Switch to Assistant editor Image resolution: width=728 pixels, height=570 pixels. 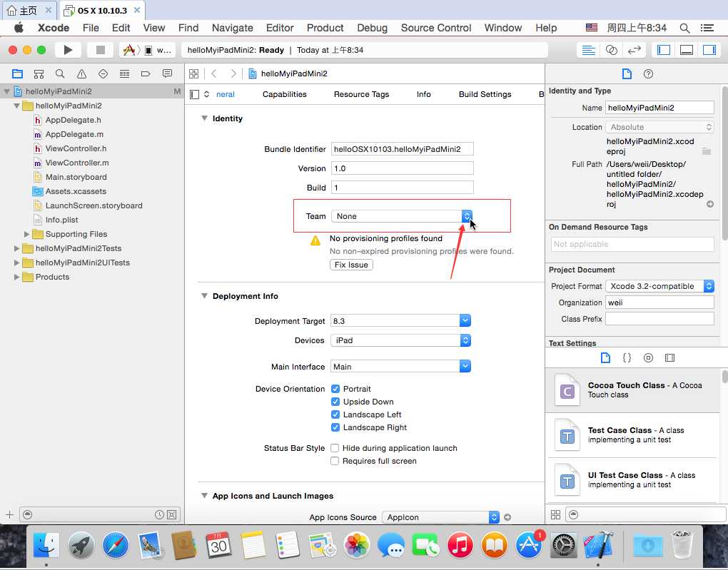pos(612,50)
